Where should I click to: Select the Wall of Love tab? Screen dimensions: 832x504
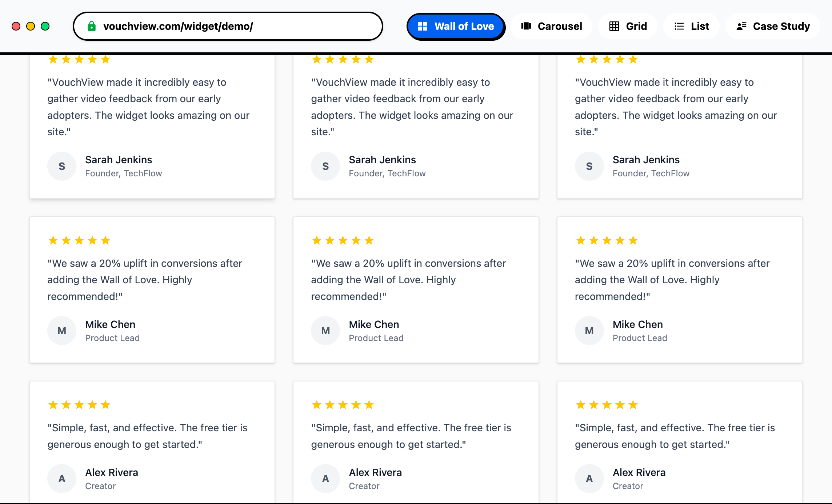coord(456,26)
